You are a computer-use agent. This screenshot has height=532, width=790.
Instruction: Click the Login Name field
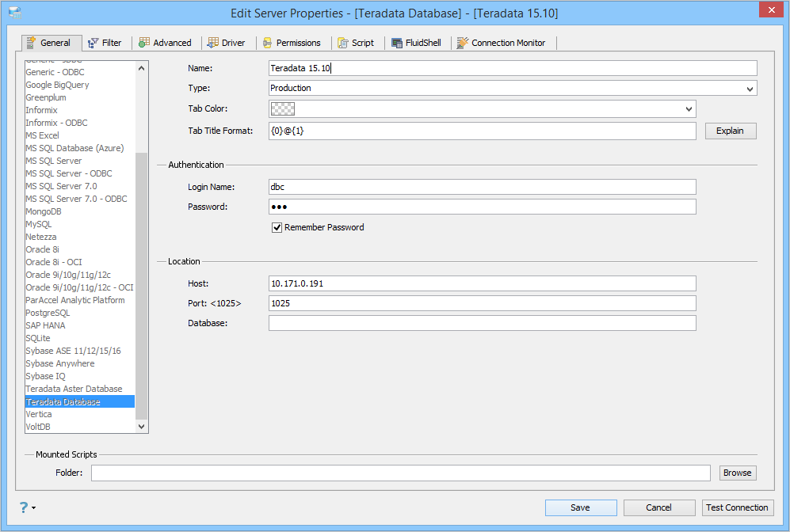(x=483, y=187)
